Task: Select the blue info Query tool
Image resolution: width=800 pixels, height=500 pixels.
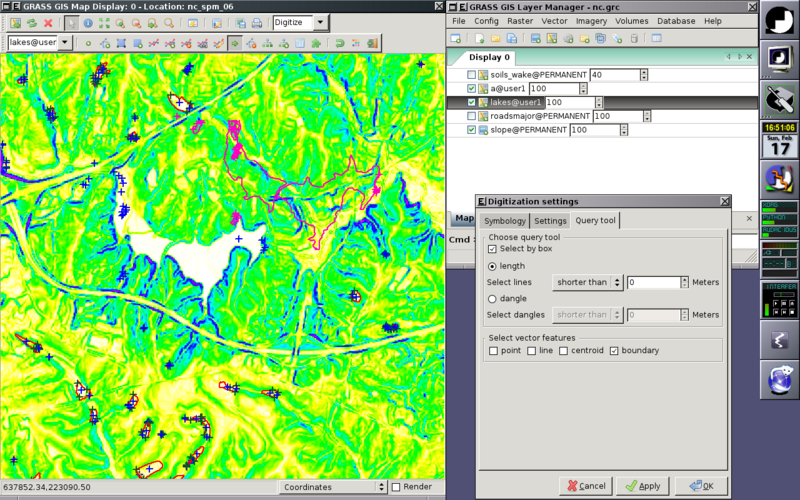Action: tap(88, 23)
